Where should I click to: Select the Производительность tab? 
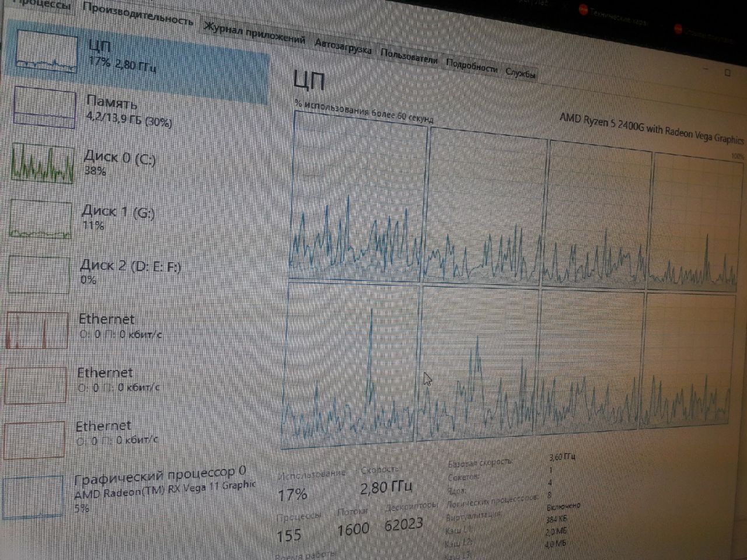tap(138, 15)
